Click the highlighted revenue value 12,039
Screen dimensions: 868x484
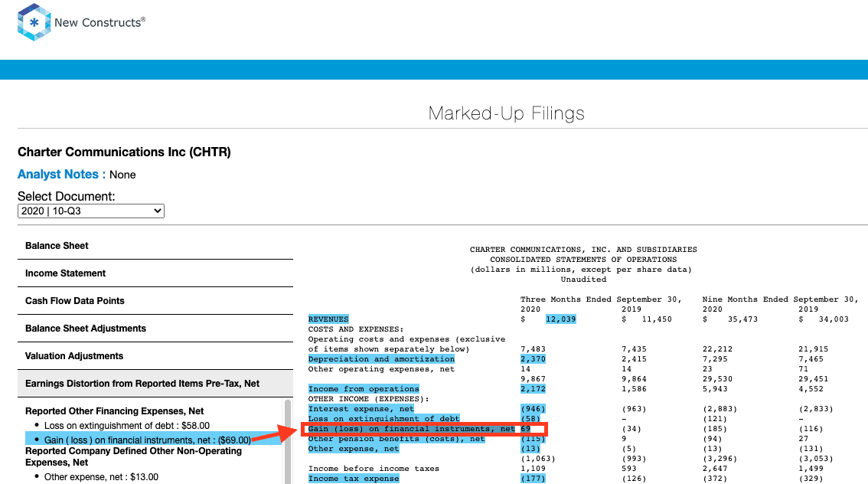pyautogui.click(x=561, y=319)
